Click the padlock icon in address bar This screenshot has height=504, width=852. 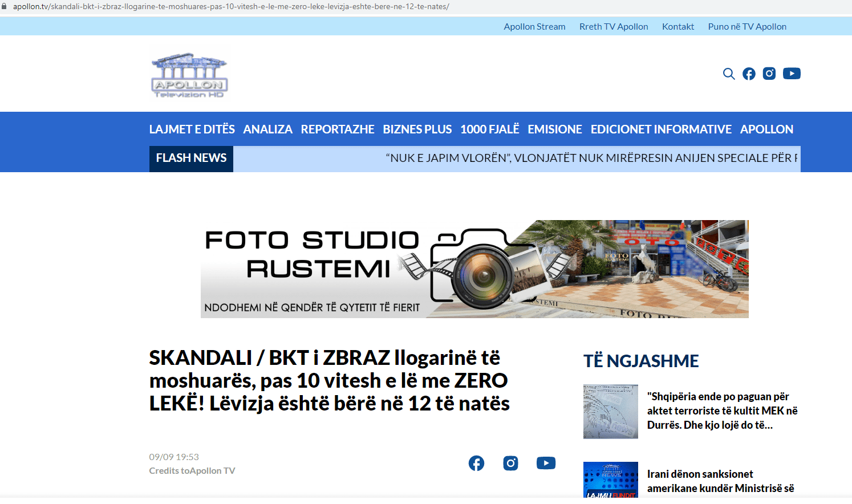(x=5, y=6)
